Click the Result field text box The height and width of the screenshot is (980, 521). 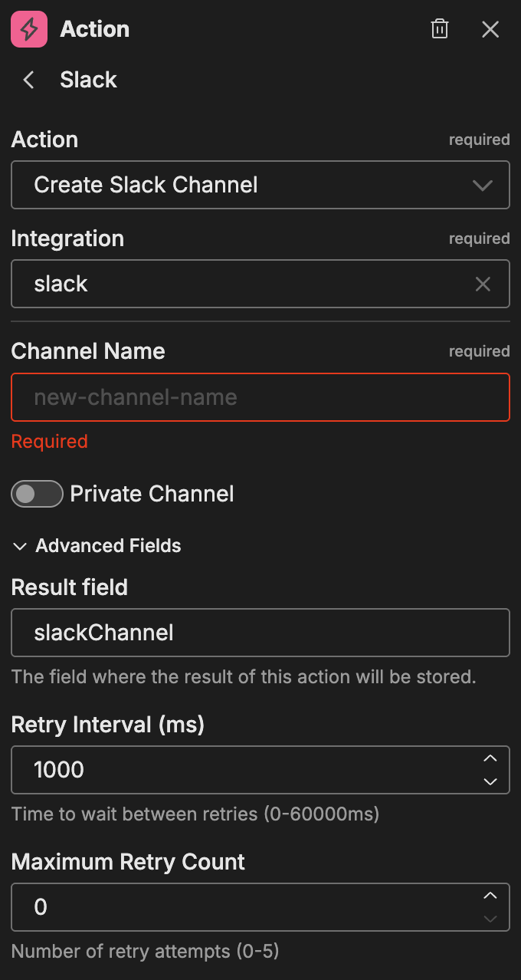tap(260, 633)
